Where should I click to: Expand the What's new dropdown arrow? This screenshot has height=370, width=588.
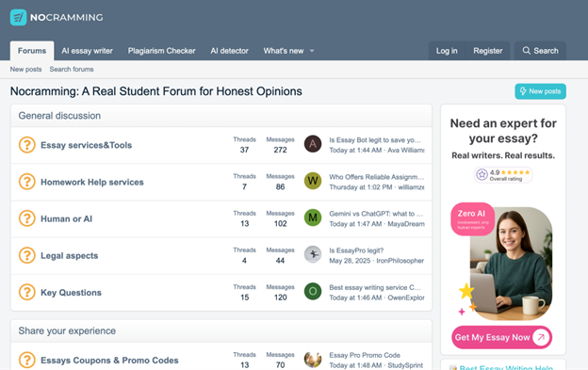pos(312,51)
